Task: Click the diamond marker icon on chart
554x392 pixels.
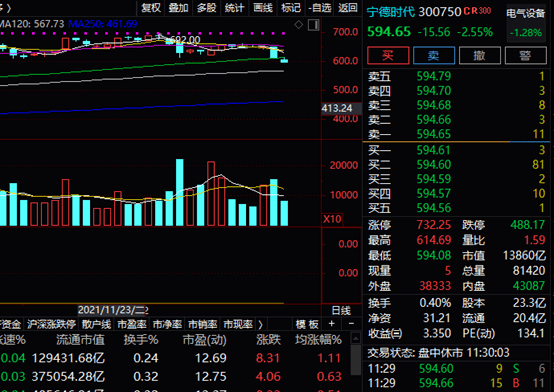Action: pyautogui.click(x=299, y=25)
